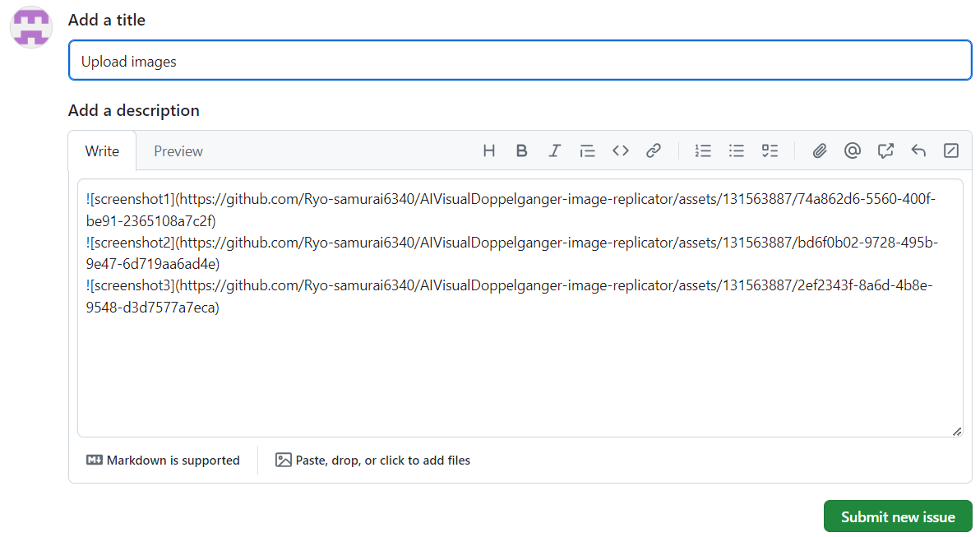Switch to the Write tab
Image resolution: width=980 pixels, height=537 pixels.
(102, 151)
